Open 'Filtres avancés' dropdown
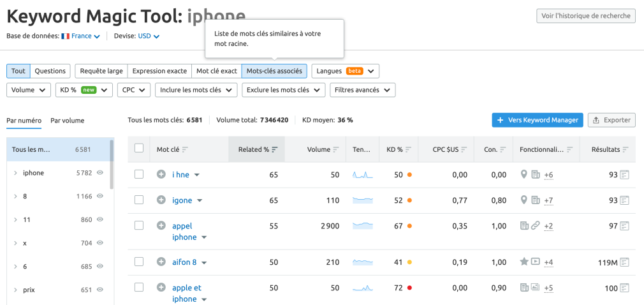 tap(362, 90)
